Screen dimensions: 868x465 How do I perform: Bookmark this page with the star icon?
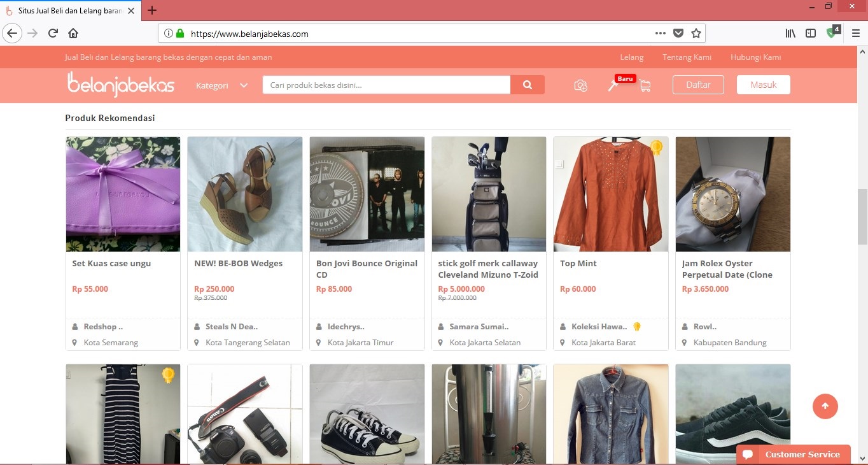tap(696, 33)
